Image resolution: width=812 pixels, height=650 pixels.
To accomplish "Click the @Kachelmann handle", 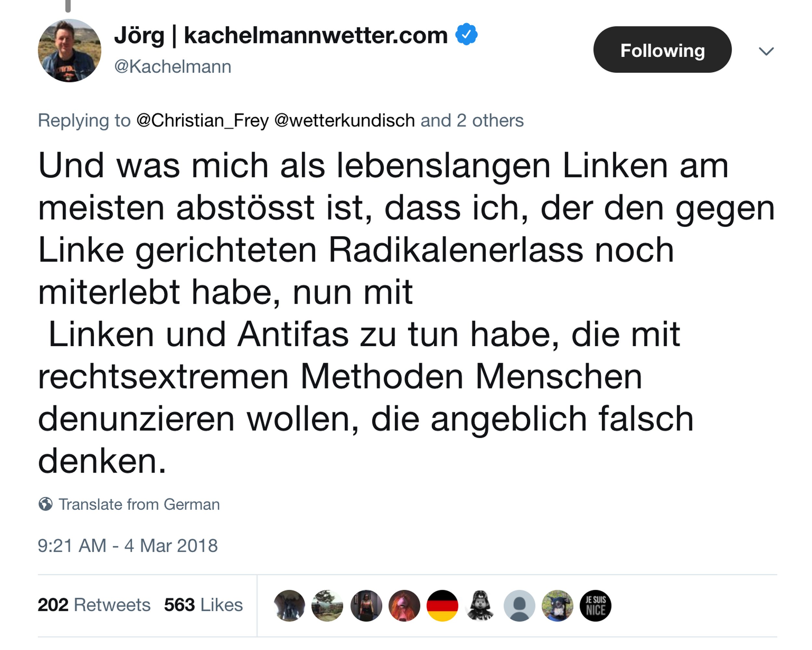I will coord(172,67).
